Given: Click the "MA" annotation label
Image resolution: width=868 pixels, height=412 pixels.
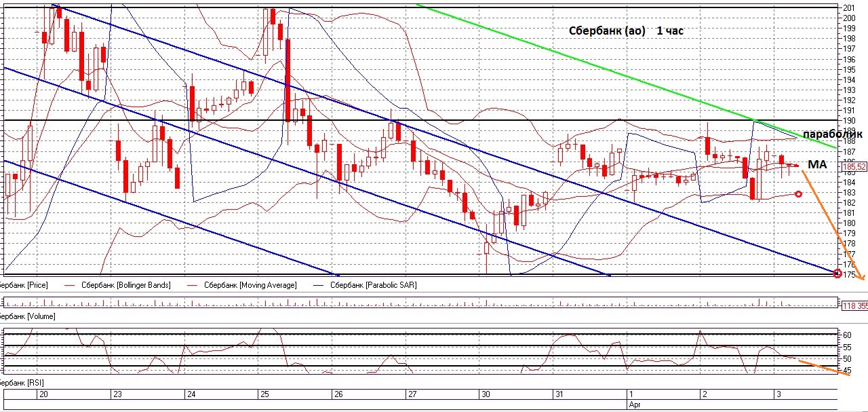Looking at the screenshot, I should (x=817, y=164).
